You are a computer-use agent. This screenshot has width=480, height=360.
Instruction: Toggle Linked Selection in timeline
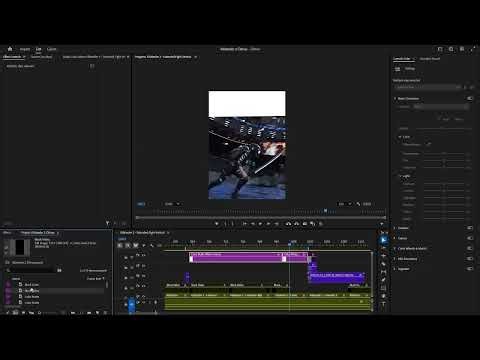[x=136, y=245]
